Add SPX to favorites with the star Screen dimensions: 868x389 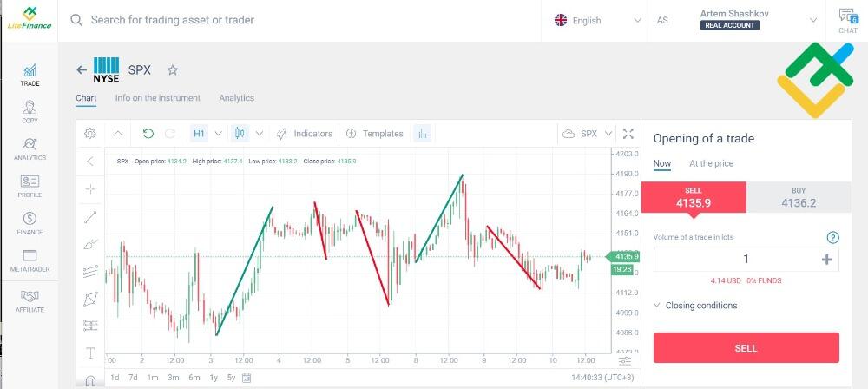coord(173,69)
